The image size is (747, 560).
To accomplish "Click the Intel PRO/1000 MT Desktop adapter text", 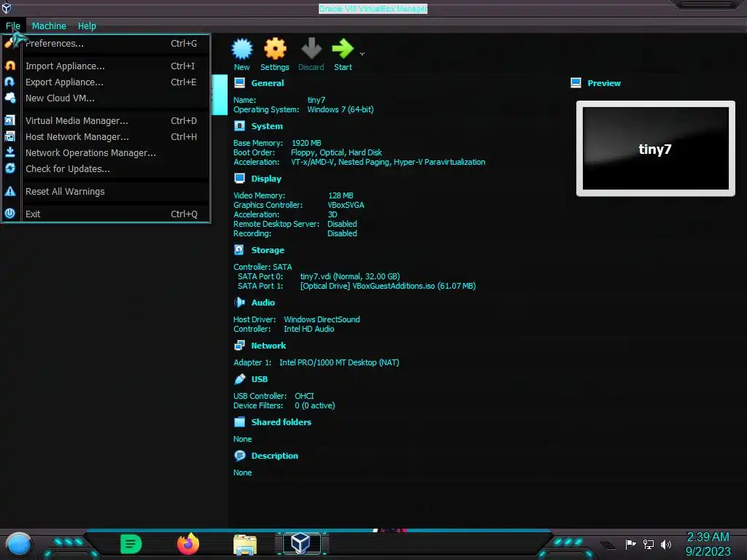I will click(x=339, y=362).
